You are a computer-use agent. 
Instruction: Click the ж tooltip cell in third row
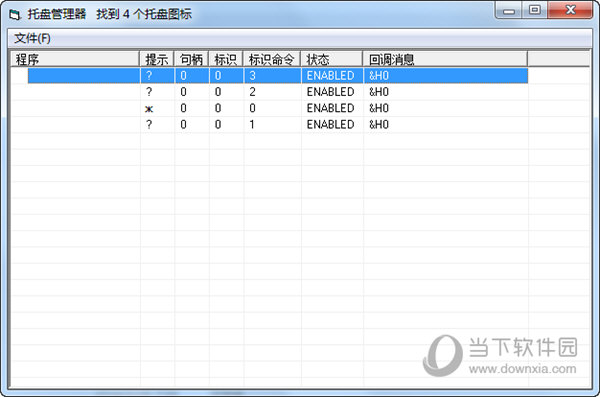coord(149,109)
